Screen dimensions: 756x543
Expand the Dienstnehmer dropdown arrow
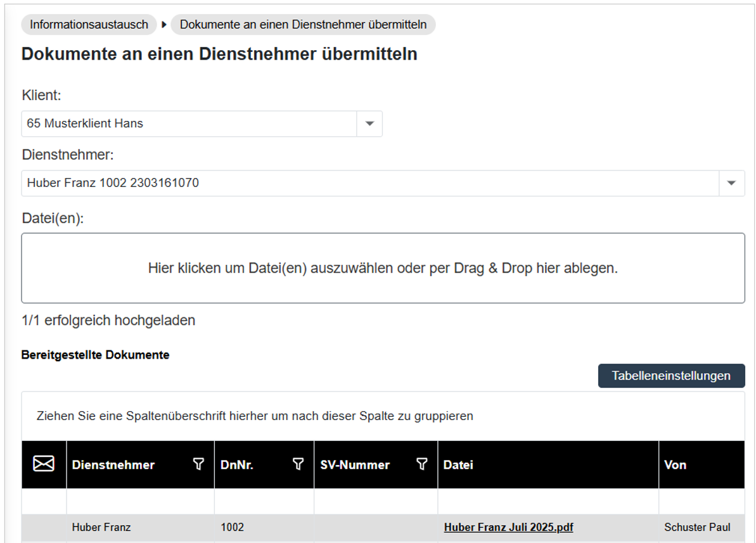coord(731,183)
